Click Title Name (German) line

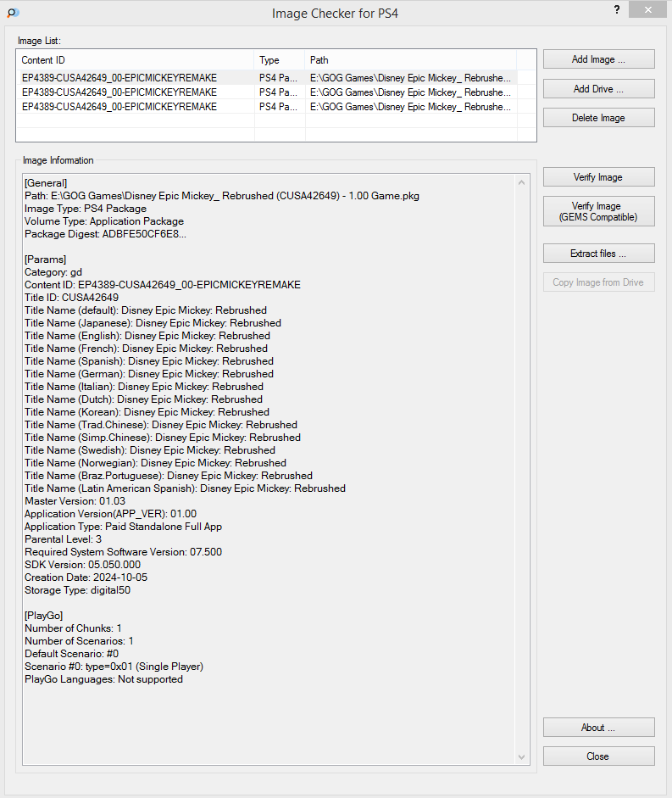click(x=149, y=374)
